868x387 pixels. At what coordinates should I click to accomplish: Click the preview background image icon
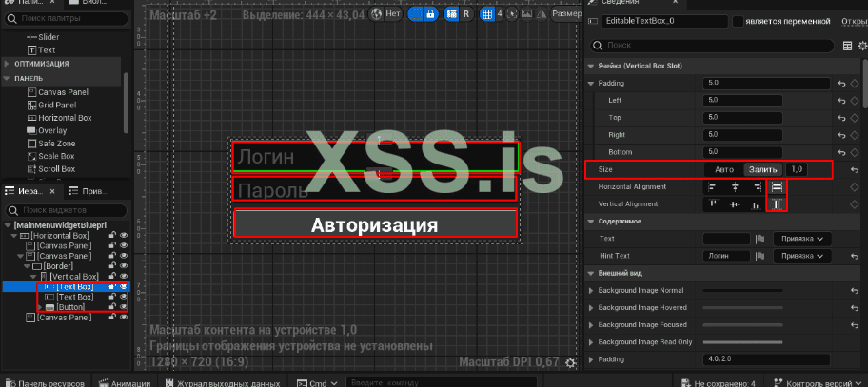pos(526,14)
